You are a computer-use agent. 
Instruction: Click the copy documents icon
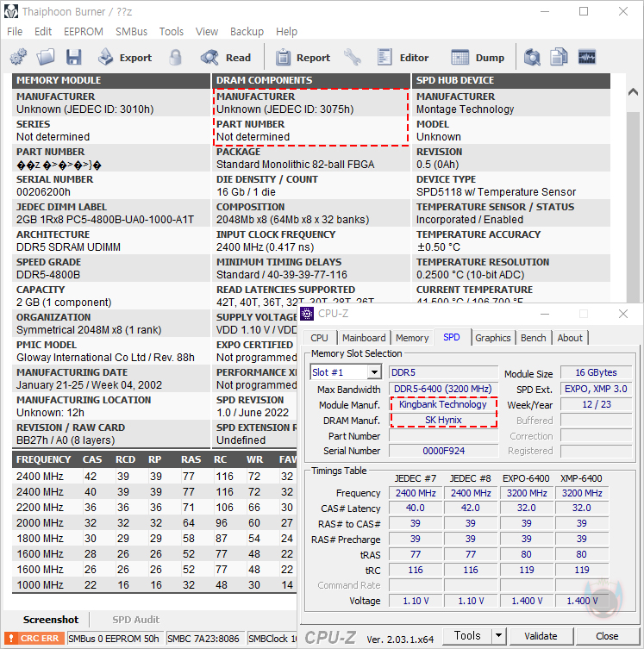tap(559, 57)
